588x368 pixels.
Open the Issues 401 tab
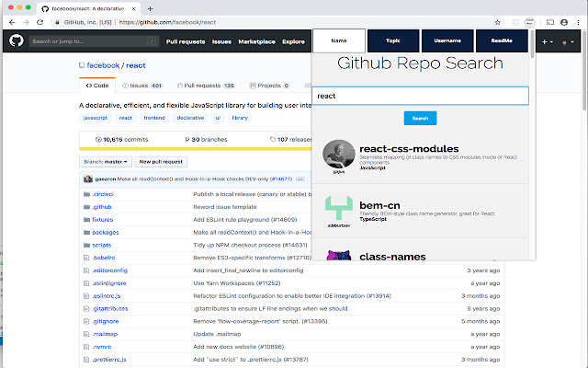coord(142,86)
